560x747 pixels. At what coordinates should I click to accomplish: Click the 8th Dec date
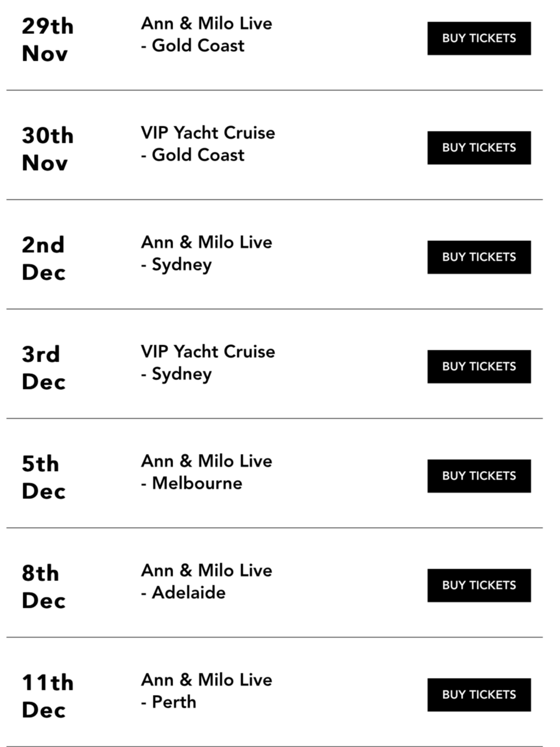coord(44,587)
